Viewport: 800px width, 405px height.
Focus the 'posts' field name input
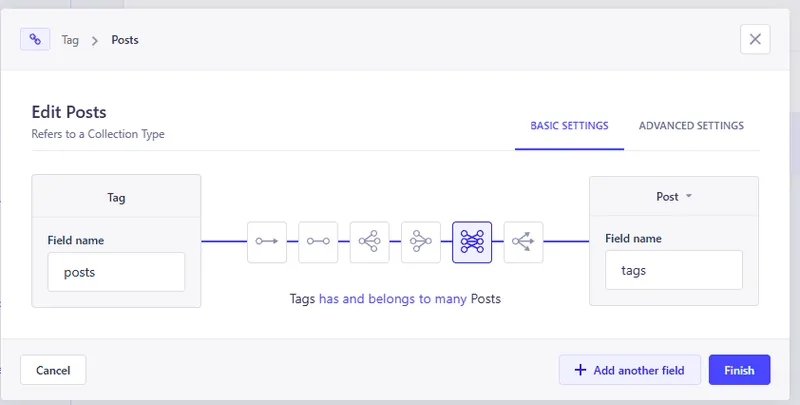(x=116, y=271)
